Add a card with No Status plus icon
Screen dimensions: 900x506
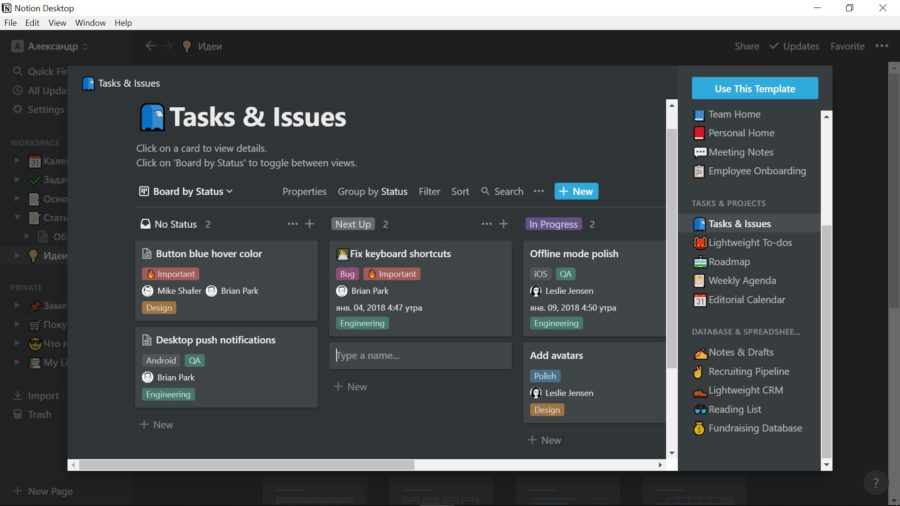click(x=309, y=224)
